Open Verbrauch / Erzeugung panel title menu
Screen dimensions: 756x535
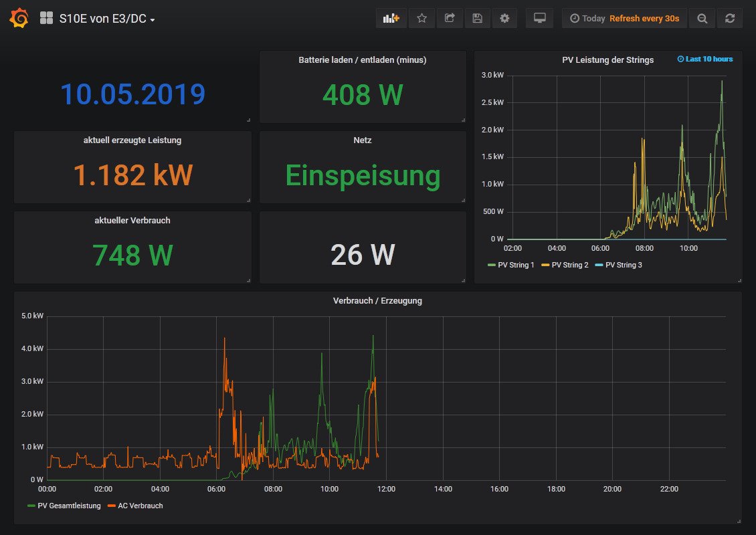[377, 301]
